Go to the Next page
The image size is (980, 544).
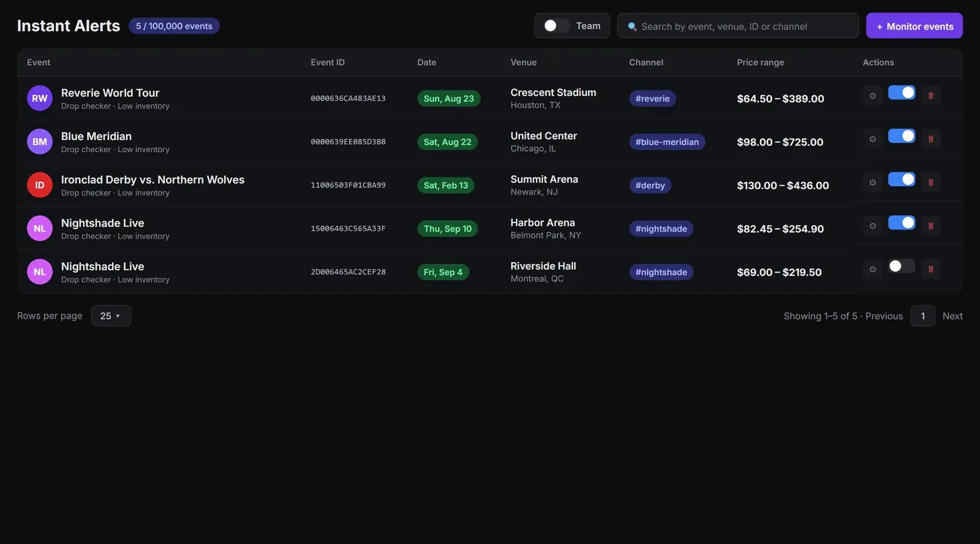point(953,316)
